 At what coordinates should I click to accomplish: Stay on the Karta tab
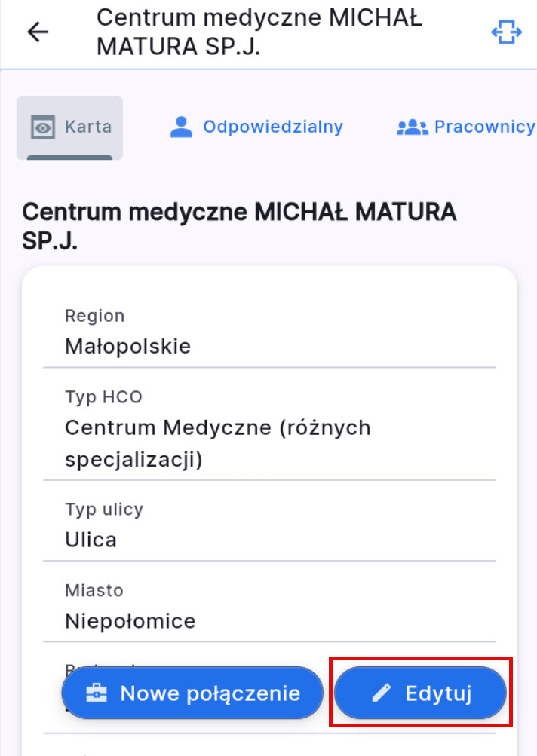click(x=69, y=127)
